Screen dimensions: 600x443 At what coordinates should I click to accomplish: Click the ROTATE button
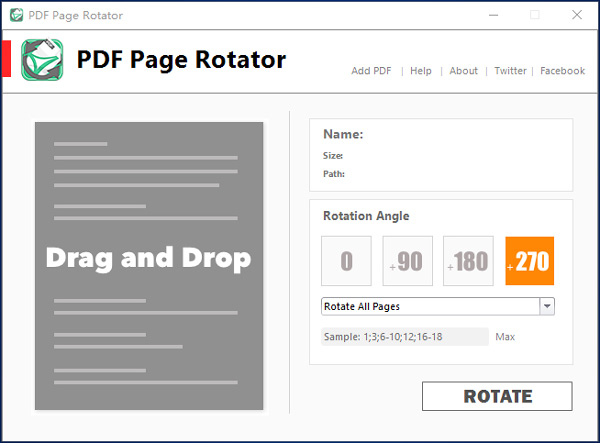point(497,396)
